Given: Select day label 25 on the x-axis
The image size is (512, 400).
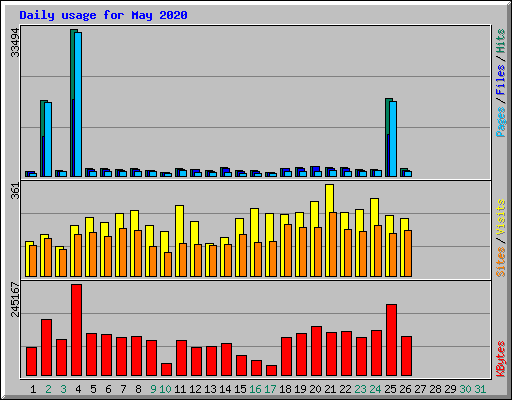Looking at the screenshot, I should [x=390, y=389].
